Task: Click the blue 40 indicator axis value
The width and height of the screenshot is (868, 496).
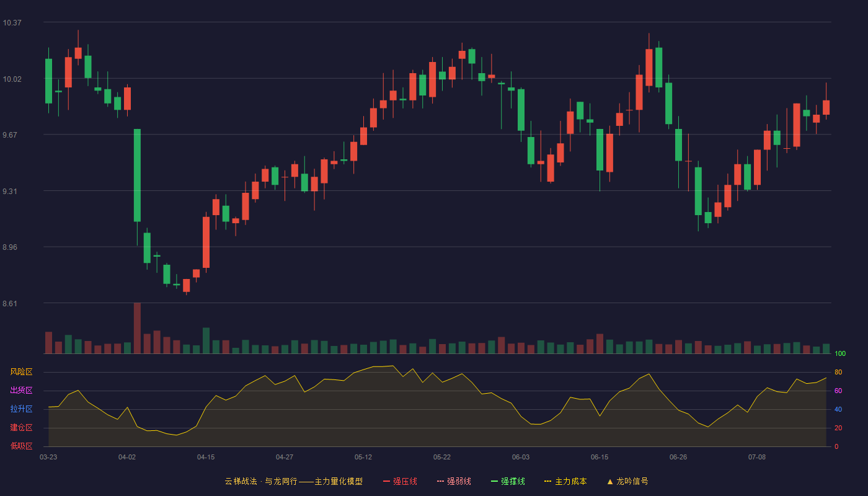Action: coord(838,409)
